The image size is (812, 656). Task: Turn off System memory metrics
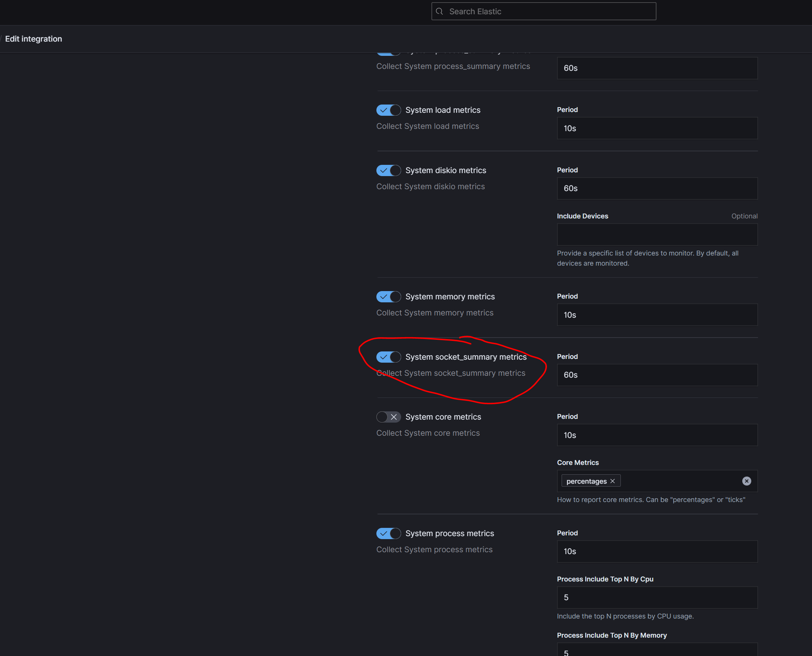pyautogui.click(x=388, y=297)
